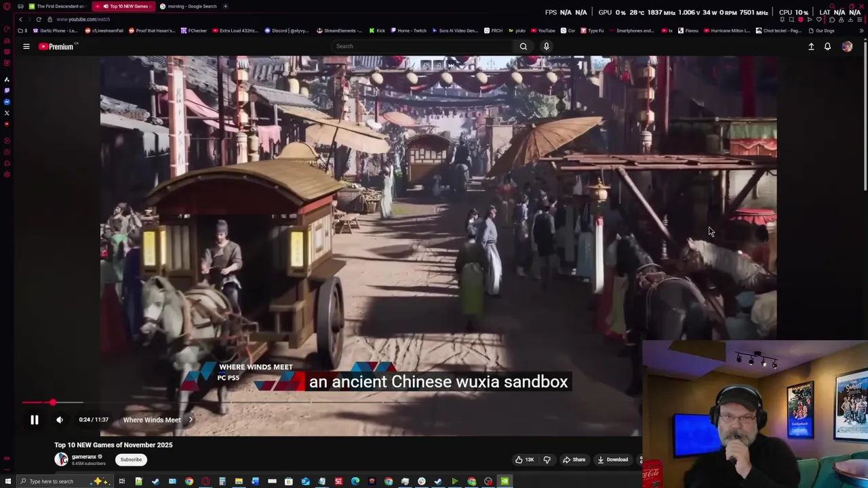Open the StreamElements bookmark

340,30
